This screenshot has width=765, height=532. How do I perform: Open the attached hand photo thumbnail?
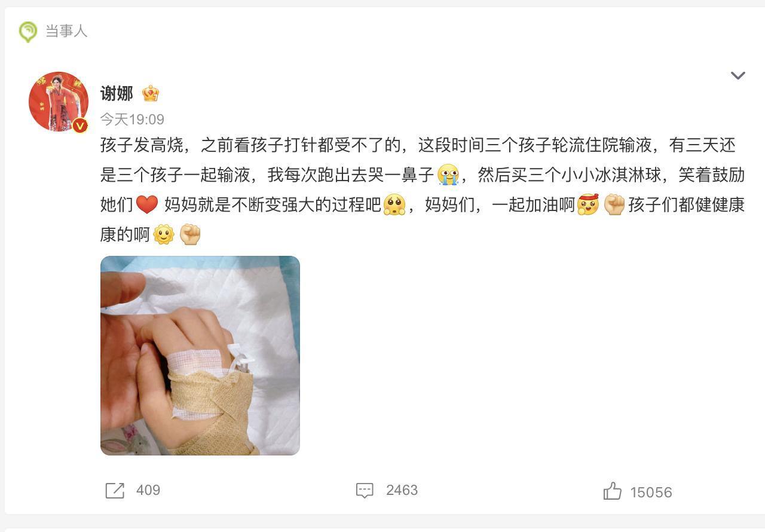(200, 356)
